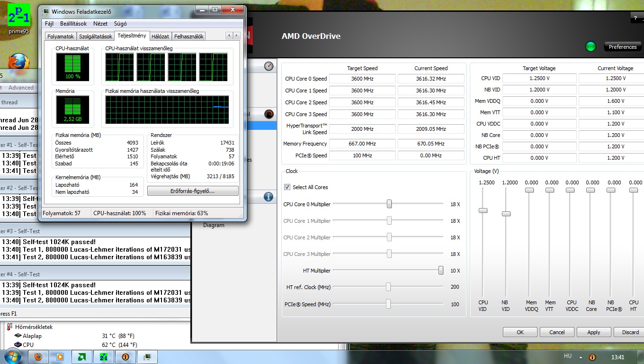Switch to Task Manager taskbar icon
The width and height of the screenshot is (644, 364).
pyautogui.click(x=147, y=356)
